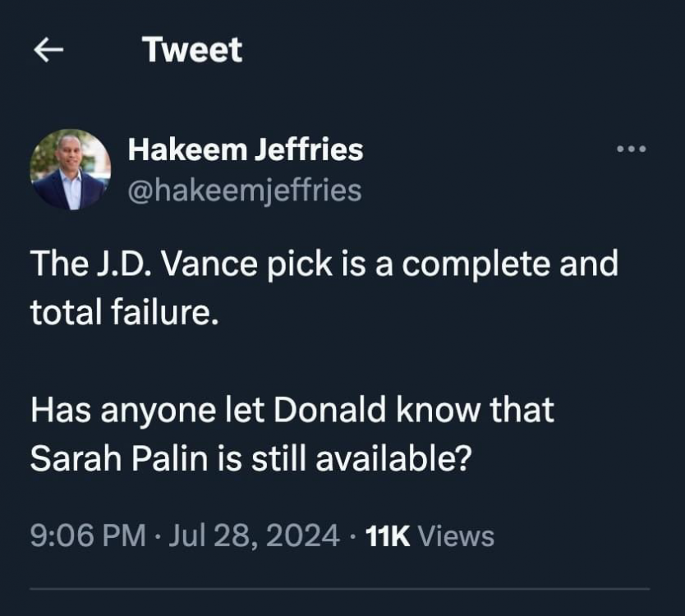This screenshot has width=685, height=616.
Task: Click the 11K view count number
Action: coord(387,536)
